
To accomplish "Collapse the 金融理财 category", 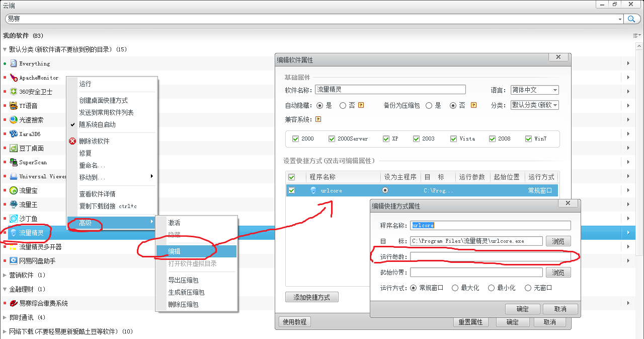I will coord(5,289).
